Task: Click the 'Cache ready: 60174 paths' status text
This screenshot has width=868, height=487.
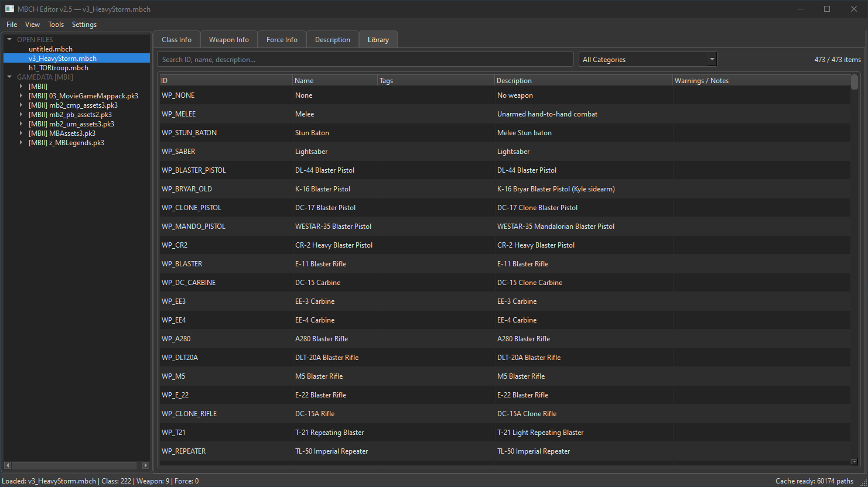Action: 814,481
